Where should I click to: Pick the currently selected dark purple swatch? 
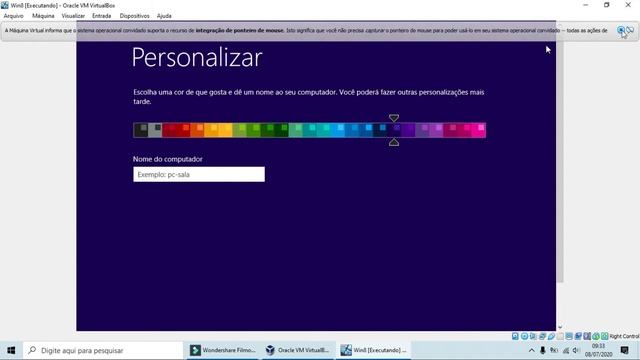click(394, 130)
